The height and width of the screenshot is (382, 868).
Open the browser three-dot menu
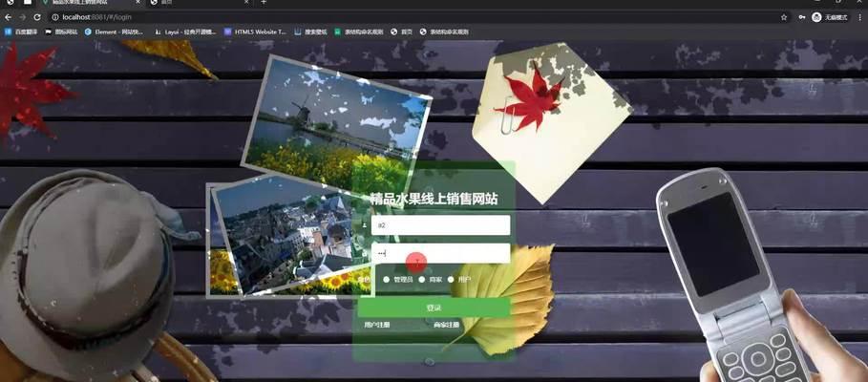click(x=859, y=18)
